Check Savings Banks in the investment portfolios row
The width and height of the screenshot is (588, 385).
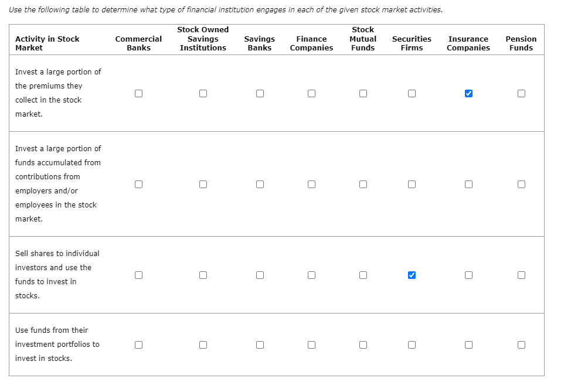coord(260,345)
